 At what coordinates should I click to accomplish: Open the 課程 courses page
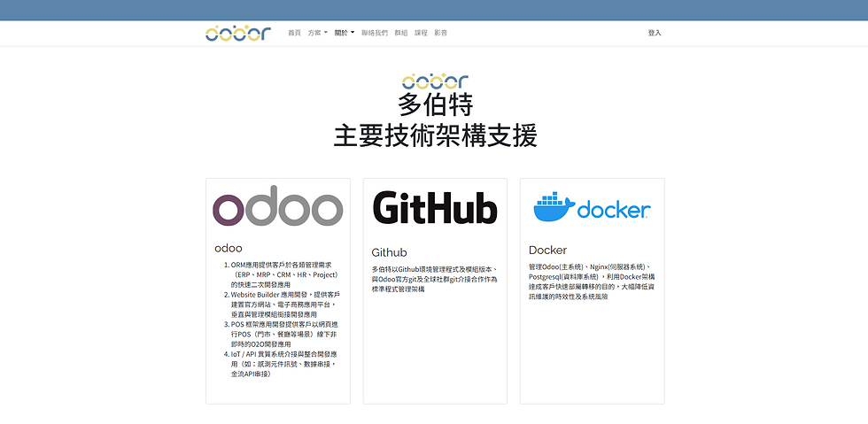point(422,34)
